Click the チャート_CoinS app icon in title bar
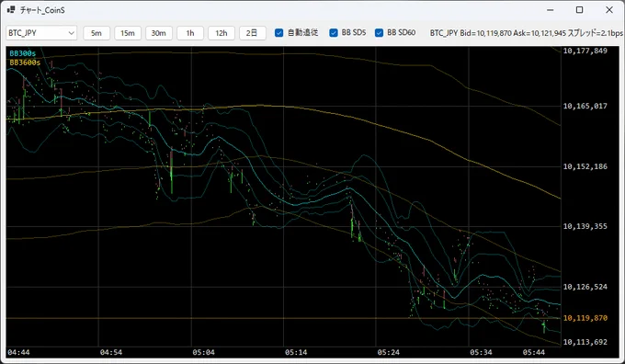The height and width of the screenshot is (364, 625). (11, 9)
